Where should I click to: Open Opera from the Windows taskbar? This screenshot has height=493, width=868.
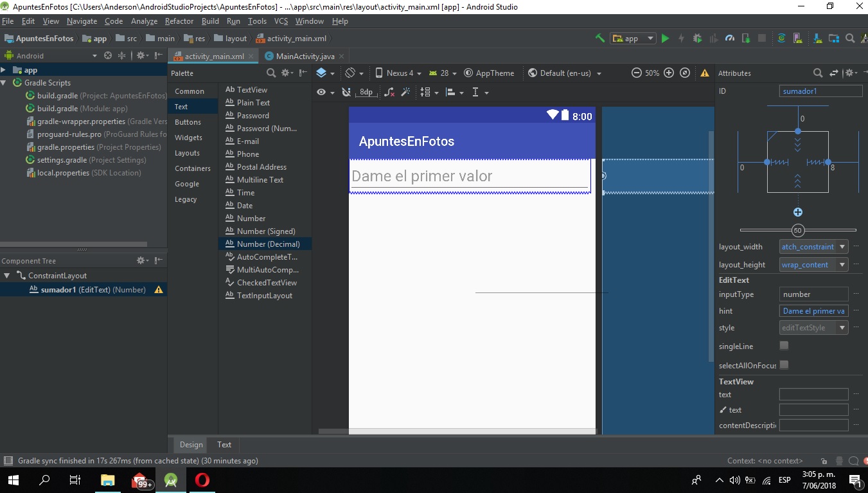(202, 480)
